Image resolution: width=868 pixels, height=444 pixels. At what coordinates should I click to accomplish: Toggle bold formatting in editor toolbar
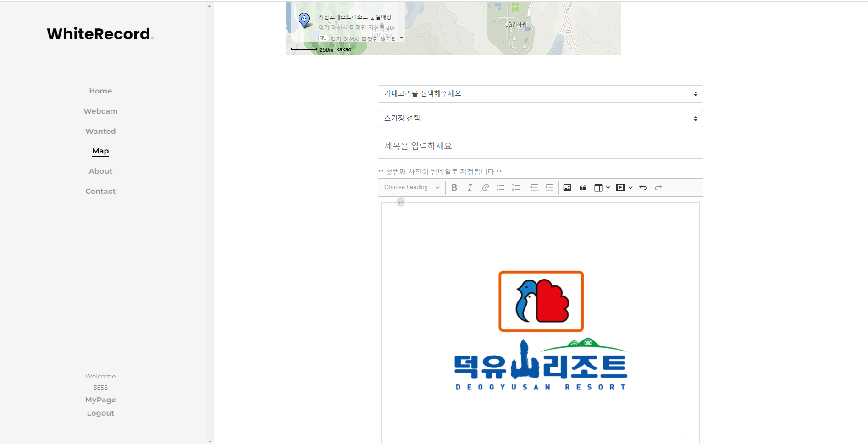[454, 187]
